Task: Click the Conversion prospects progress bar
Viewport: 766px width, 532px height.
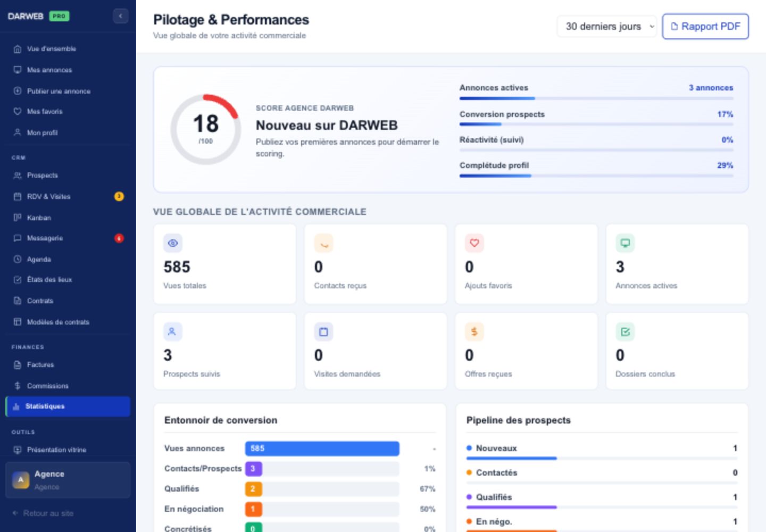Action: [x=596, y=124]
